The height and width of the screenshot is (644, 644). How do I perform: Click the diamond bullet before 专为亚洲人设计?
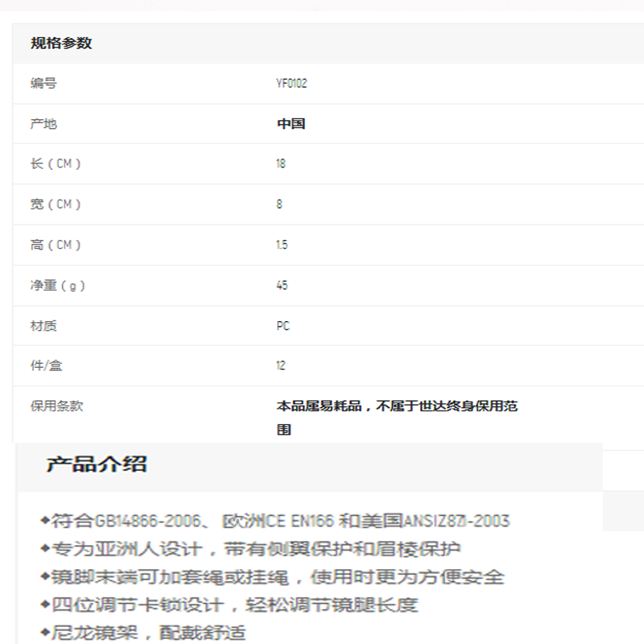[x=45, y=548]
